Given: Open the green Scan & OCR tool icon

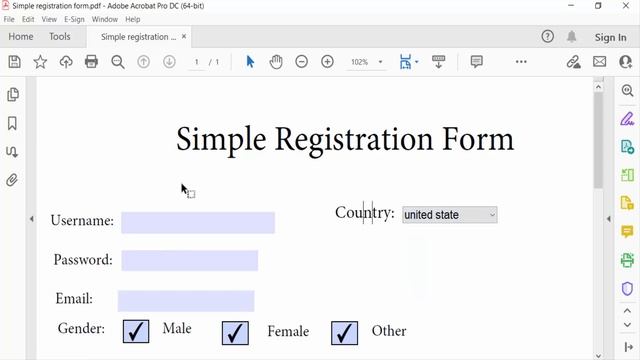Looking at the screenshot, I should (627, 260).
